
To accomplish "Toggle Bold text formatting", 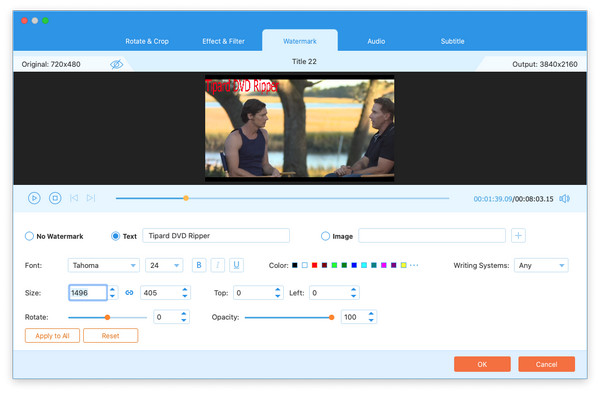I will [199, 265].
